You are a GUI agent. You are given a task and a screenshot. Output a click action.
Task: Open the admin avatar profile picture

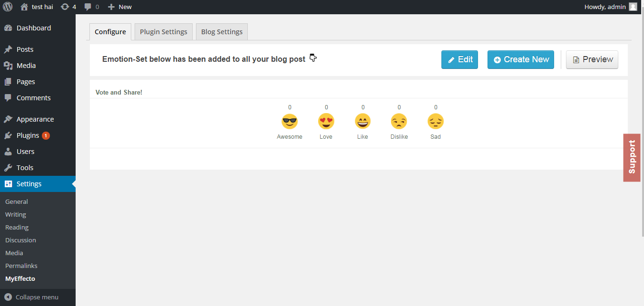pos(633,7)
